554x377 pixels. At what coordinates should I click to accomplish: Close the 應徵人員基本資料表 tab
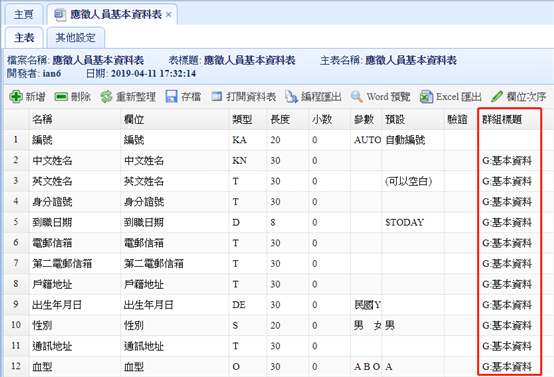pos(169,15)
